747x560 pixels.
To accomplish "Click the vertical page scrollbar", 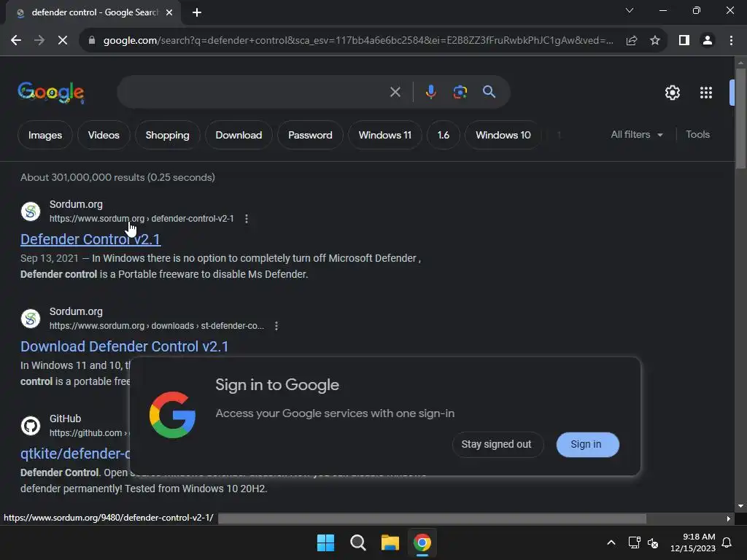I will [x=740, y=119].
